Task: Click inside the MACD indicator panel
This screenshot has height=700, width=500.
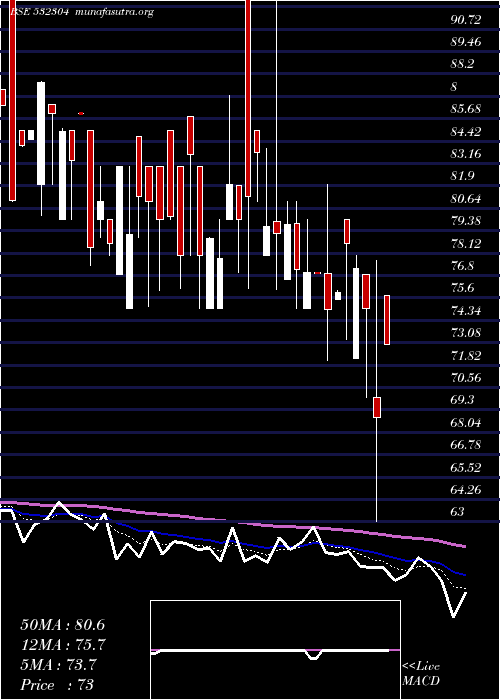Action: [275, 650]
